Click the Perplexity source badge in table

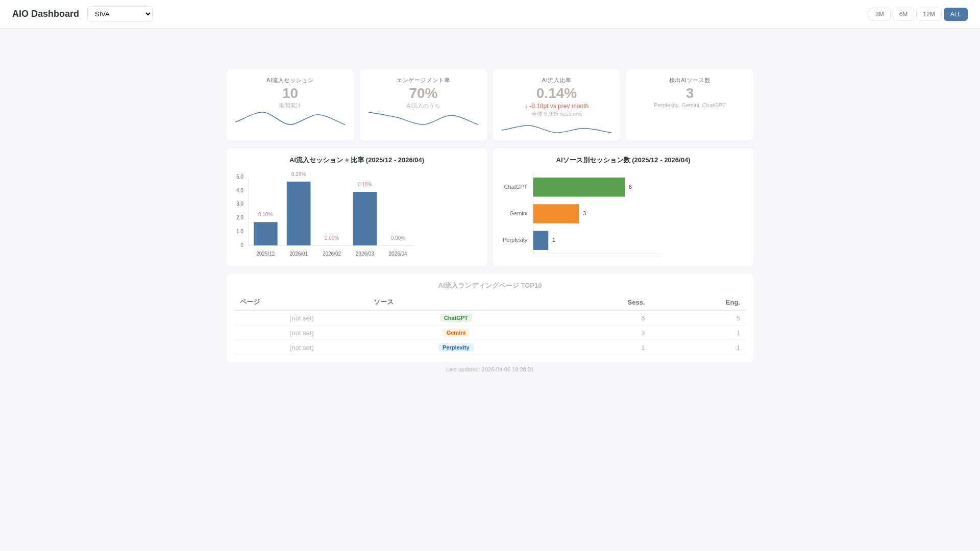[456, 347]
